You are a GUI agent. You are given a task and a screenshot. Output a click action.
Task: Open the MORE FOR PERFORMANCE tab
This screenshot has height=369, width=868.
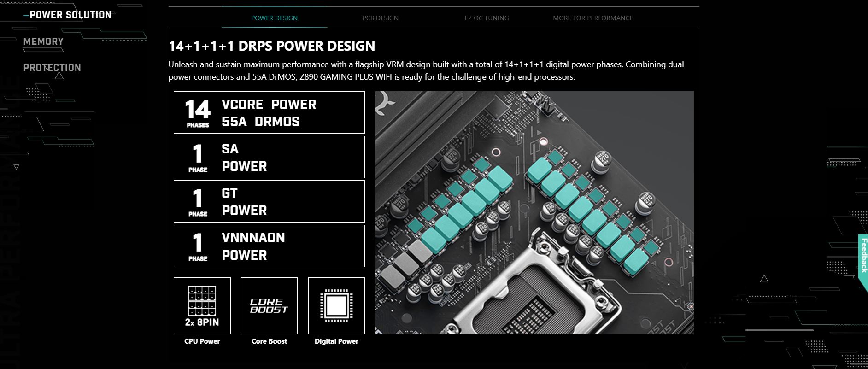coord(593,18)
